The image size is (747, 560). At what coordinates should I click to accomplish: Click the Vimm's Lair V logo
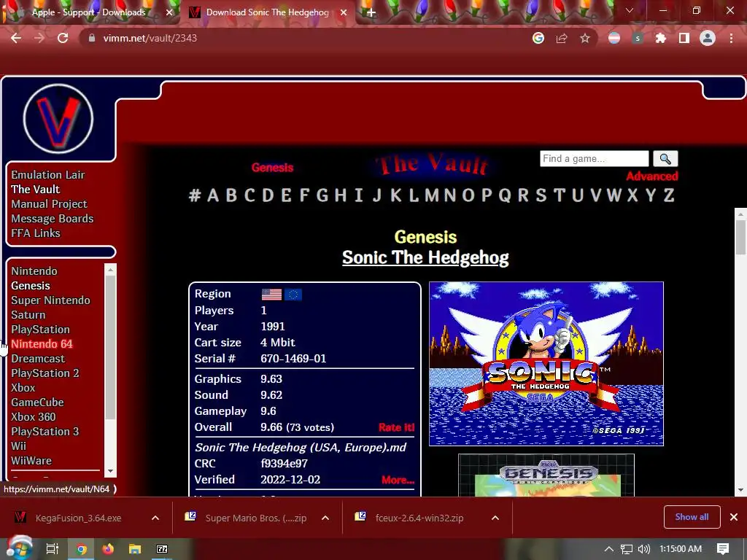[58, 119]
